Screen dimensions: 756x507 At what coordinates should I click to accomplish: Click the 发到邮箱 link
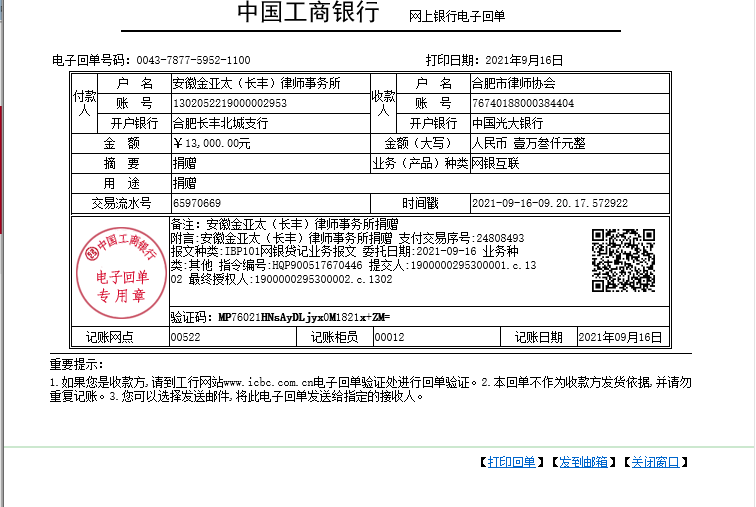coord(583,462)
